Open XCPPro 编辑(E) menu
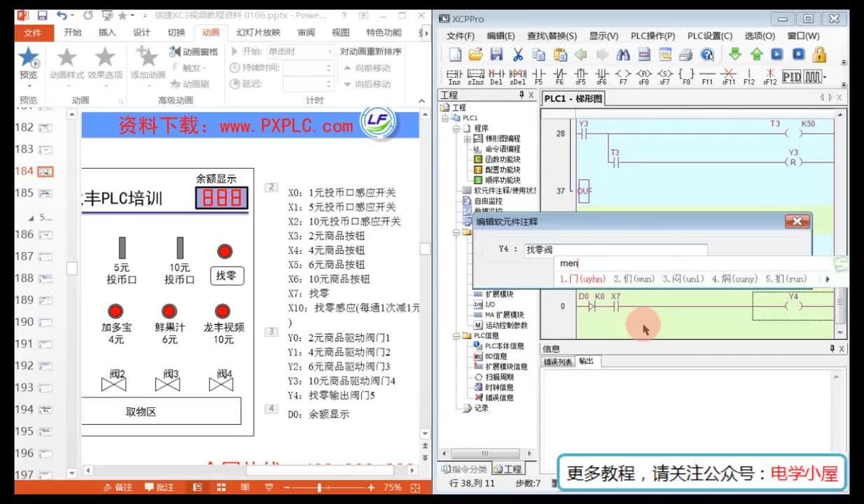The width and height of the screenshot is (864, 504). click(501, 36)
